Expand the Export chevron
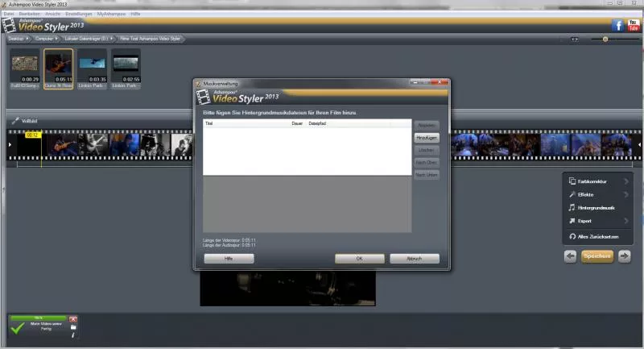Screen dimensions: 644x349 pos(626,221)
